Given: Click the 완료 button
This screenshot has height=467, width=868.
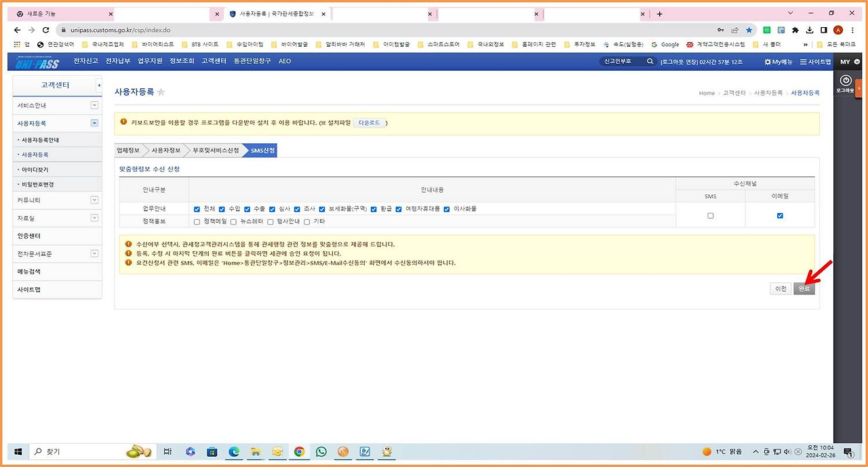Looking at the screenshot, I should tap(804, 288).
